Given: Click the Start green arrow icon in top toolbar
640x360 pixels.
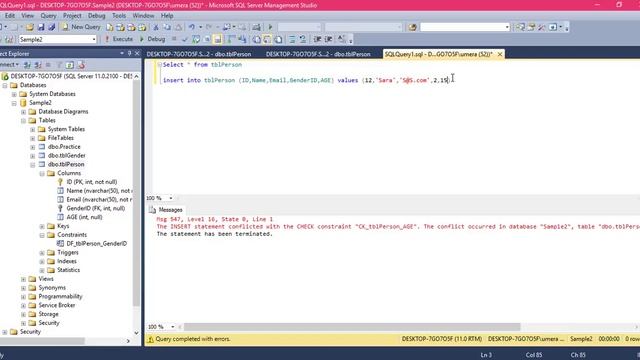Looking at the screenshot, I should [270, 27].
